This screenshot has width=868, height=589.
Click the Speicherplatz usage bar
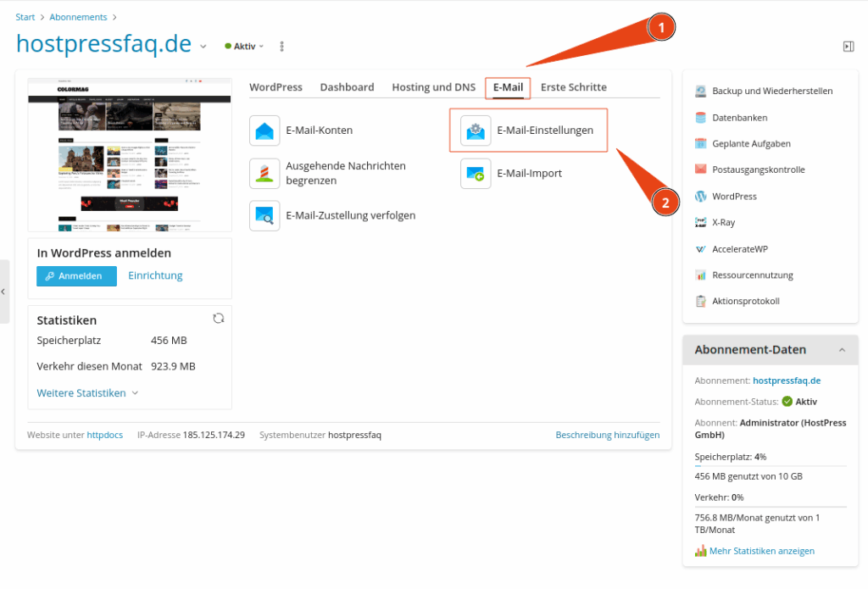tap(771, 467)
